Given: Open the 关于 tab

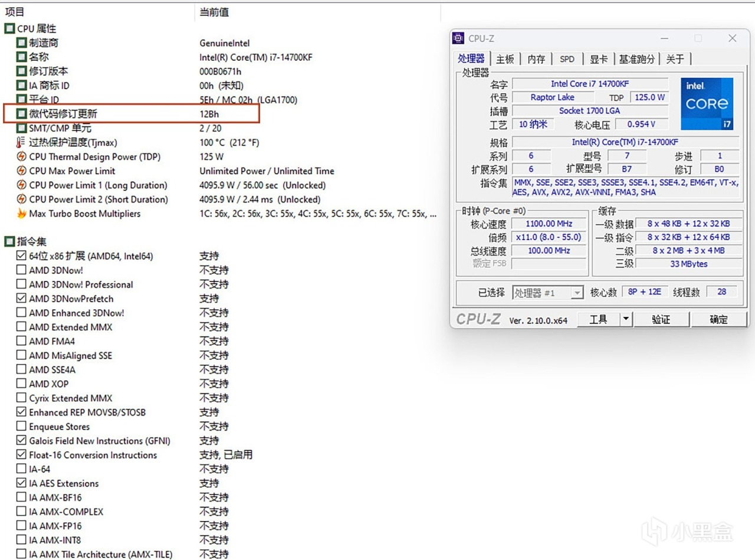Looking at the screenshot, I should 675,59.
